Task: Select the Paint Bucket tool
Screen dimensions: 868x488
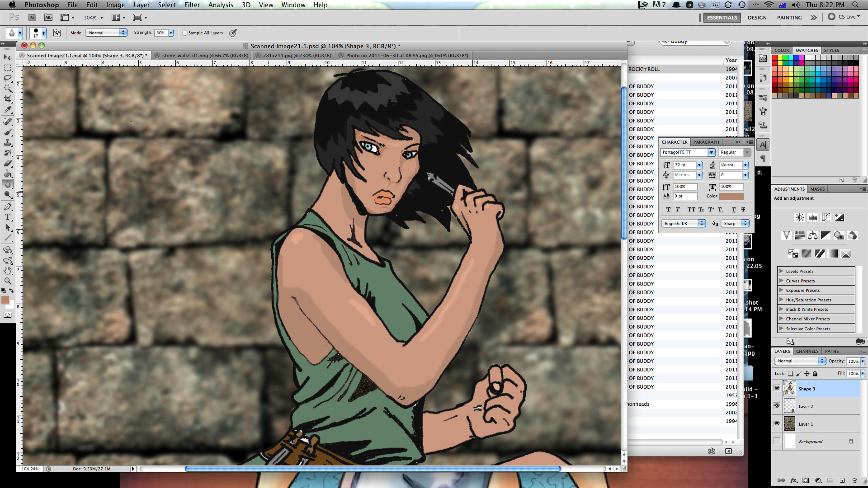Action: (x=8, y=174)
